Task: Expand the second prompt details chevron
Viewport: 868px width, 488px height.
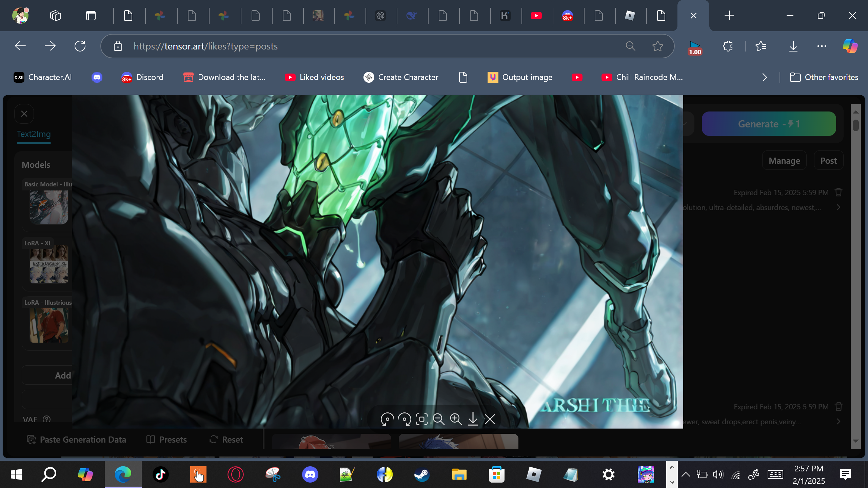Action: [x=839, y=422]
